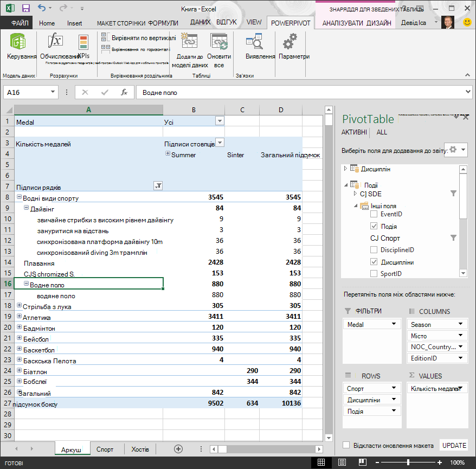Expand the Summer column group

click(168, 153)
